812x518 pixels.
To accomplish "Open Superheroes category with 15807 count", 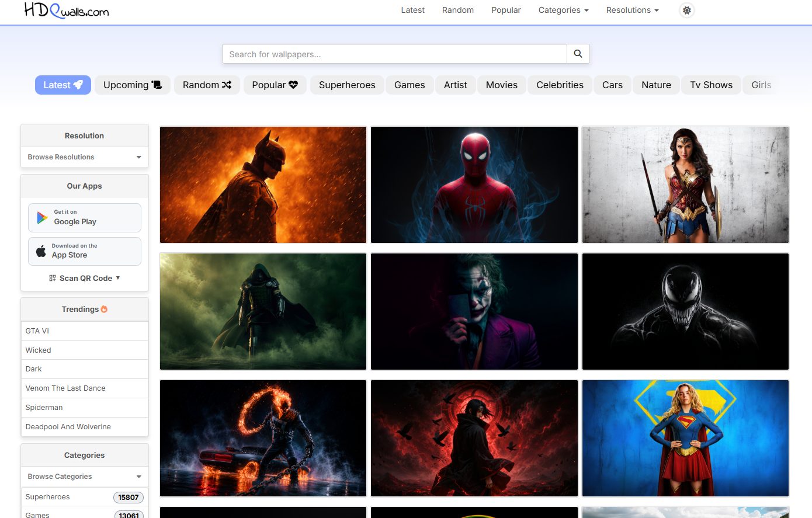I will click(x=85, y=497).
